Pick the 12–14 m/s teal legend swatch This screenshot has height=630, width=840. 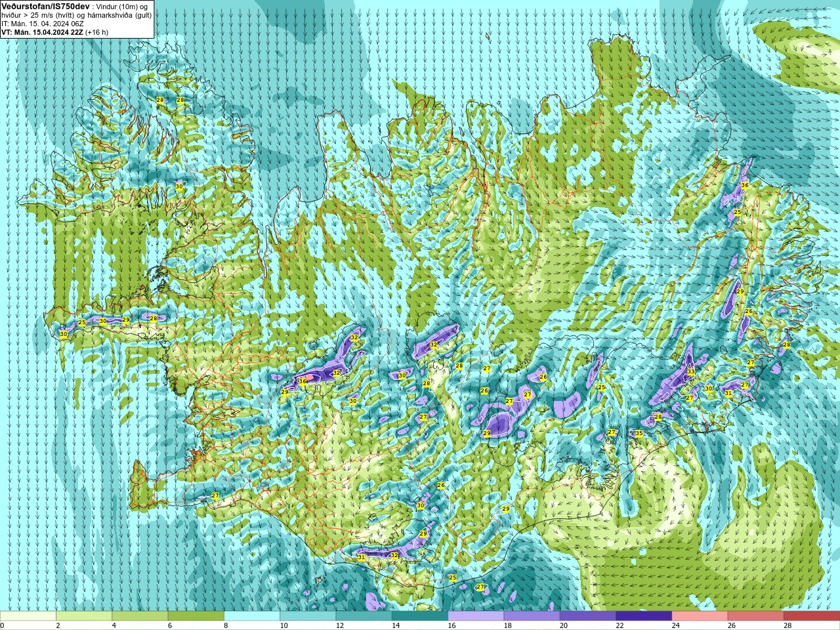point(364,616)
